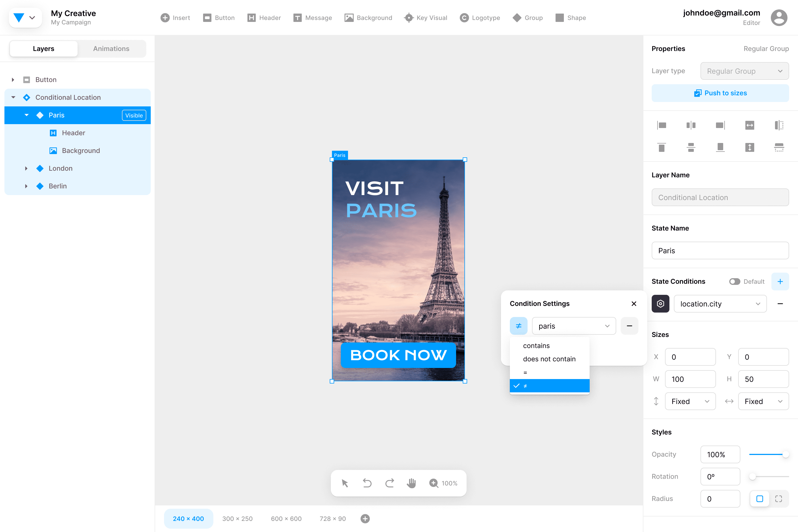Click the Key Visual toolbar icon
Viewport: 798px width, 532px height.
click(409, 18)
